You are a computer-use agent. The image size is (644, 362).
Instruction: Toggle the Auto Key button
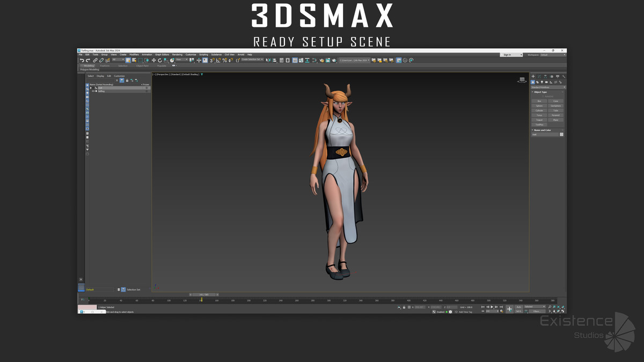[519, 307]
